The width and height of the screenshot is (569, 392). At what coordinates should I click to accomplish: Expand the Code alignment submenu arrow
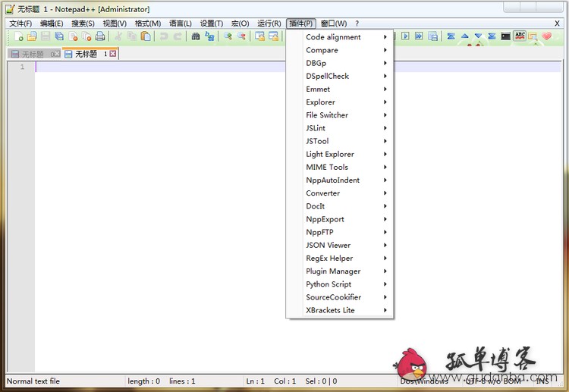click(385, 37)
